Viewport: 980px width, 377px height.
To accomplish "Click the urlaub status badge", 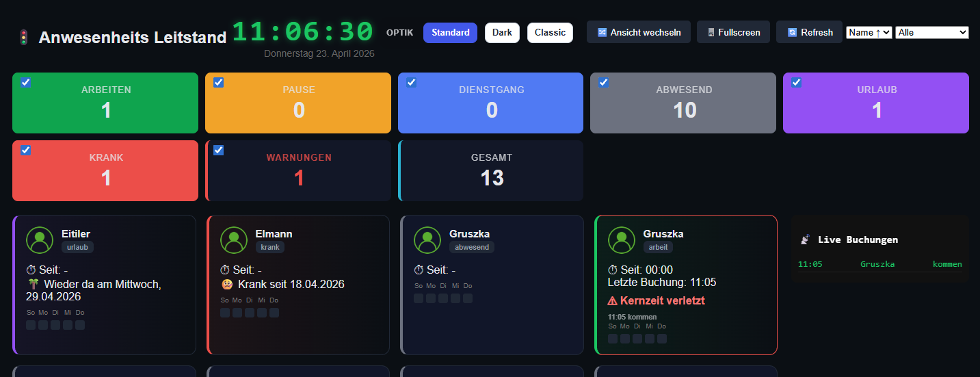I will point(77,247).
